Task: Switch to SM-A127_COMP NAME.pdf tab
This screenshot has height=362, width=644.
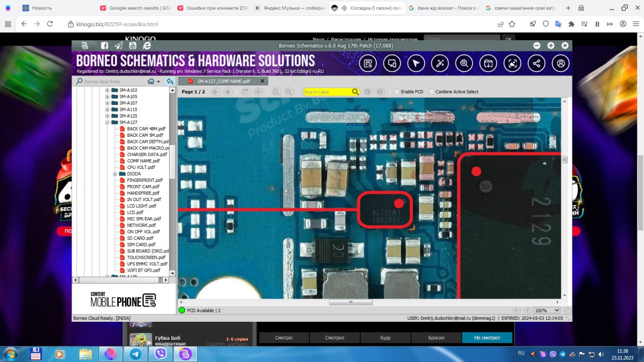Action: click(223, 81)
